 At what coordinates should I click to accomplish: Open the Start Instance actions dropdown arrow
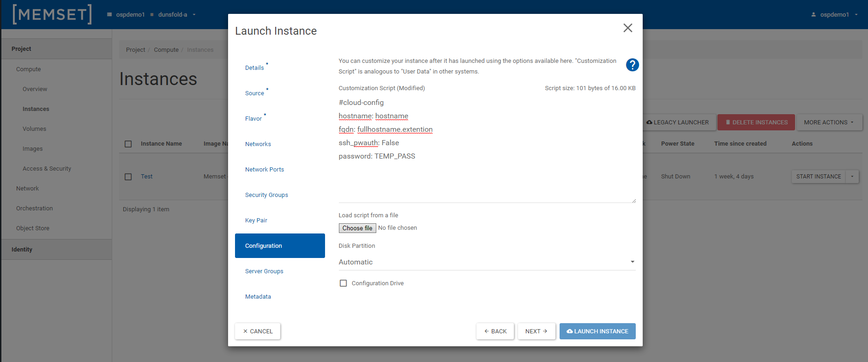pyautogui.click(x=852, y=177)
